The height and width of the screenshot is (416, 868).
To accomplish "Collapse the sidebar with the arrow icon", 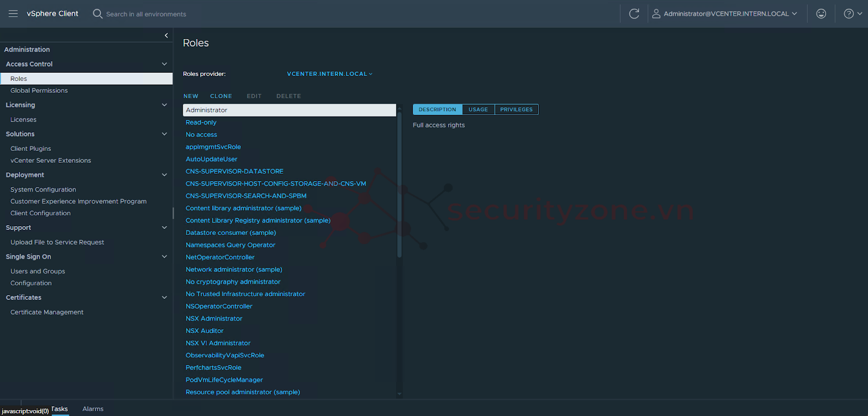I will 166,35.
